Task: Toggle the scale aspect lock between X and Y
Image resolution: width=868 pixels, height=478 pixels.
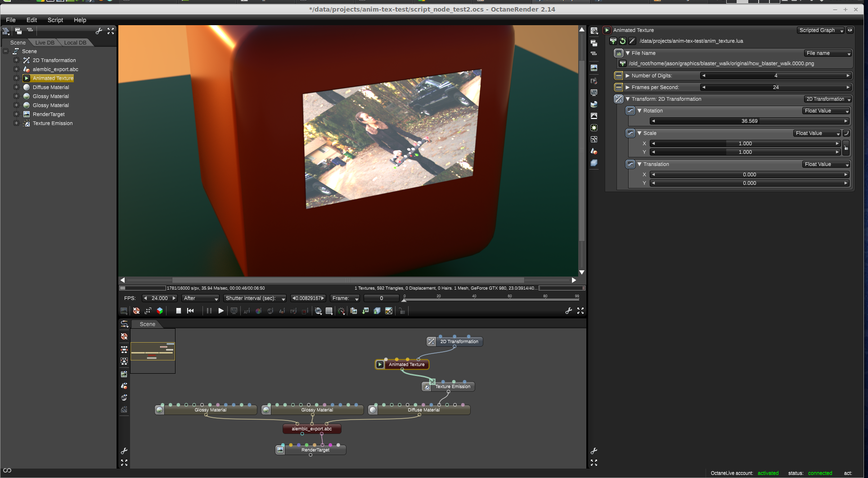Action: pos(846,147)
